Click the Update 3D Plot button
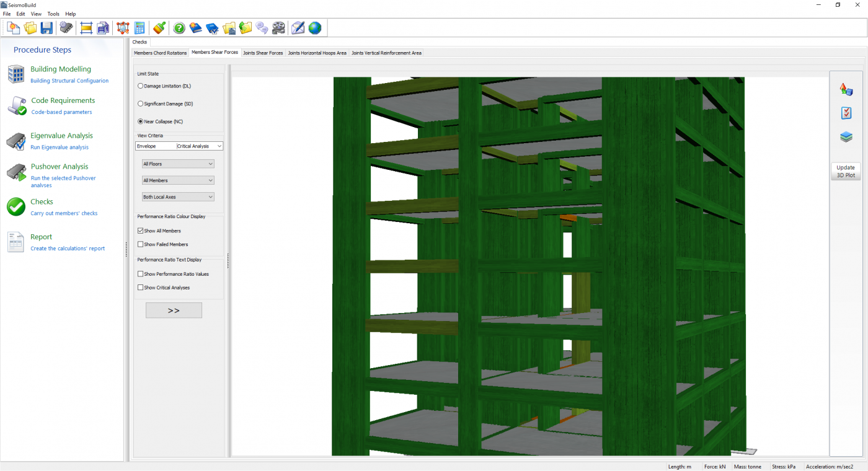868x471 pixels. coord(846,171)
